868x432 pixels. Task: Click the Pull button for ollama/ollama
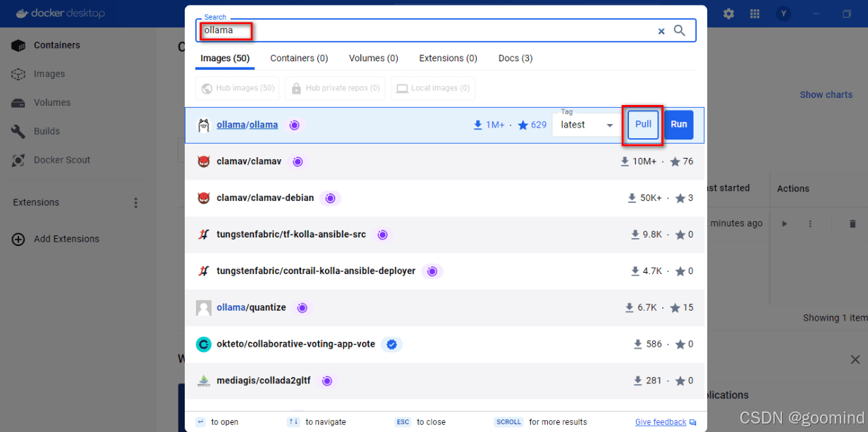643,125
